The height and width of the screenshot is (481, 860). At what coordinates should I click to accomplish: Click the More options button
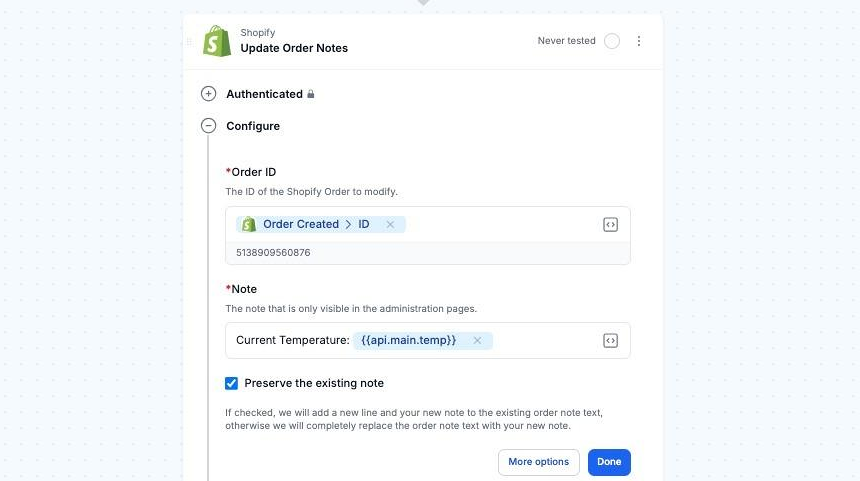pyautogui.click(x=538, y=462)
